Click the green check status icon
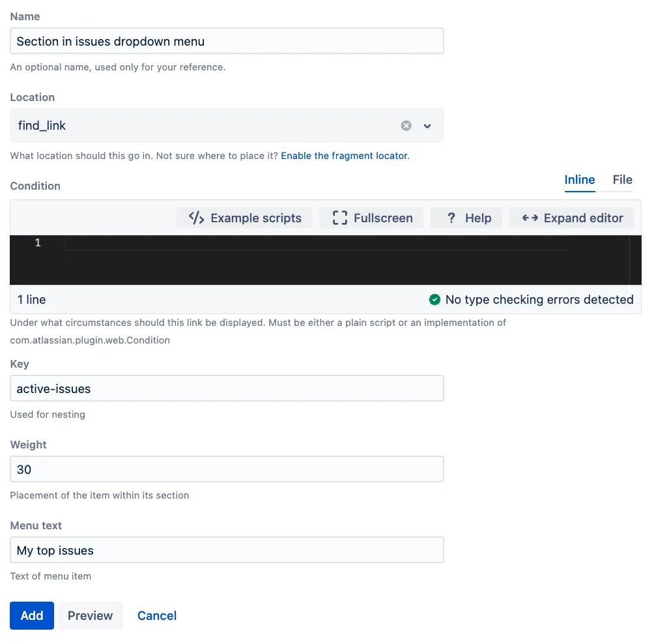 click(434, 300)
